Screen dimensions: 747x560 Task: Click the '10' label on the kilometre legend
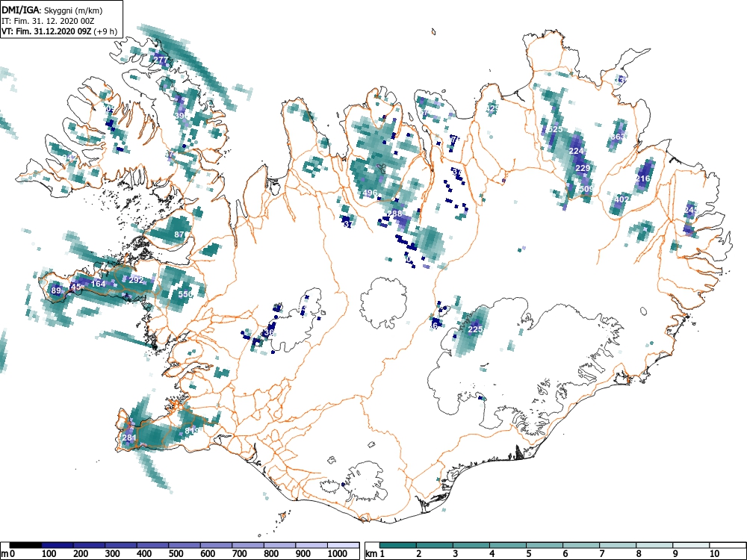[714, 553]
